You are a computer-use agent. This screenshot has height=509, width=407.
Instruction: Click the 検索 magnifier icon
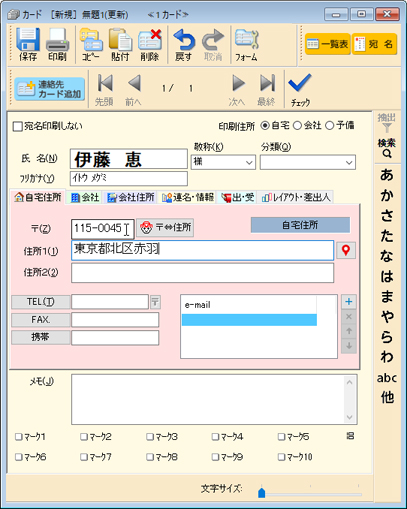(387, 154)
